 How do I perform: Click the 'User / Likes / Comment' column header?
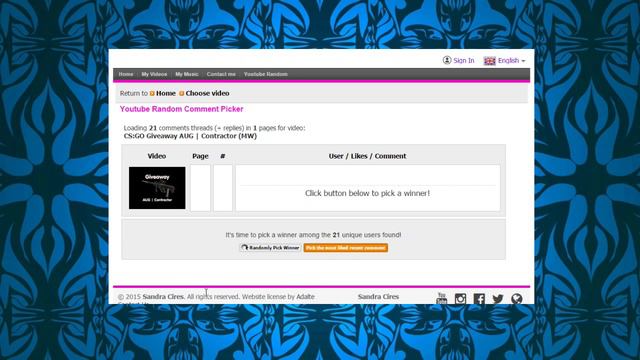pyautogui.click(x=367, y=156)
